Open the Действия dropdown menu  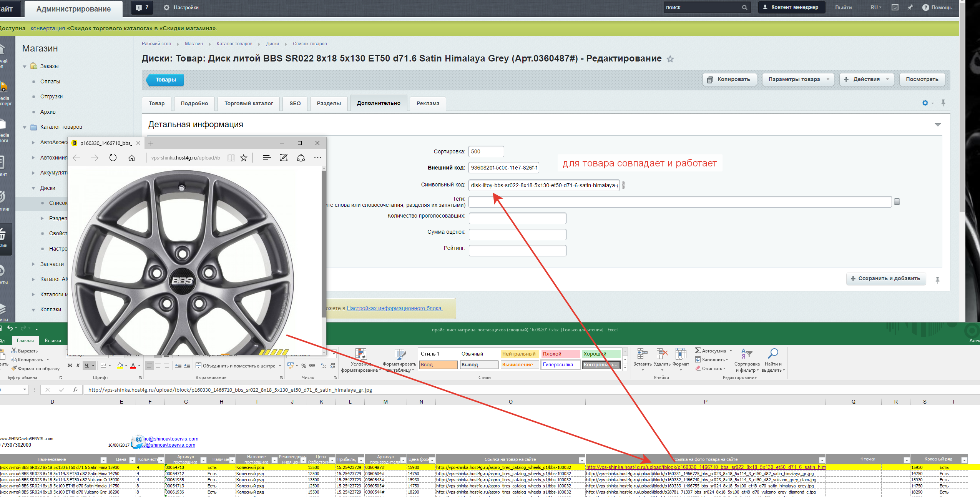(866, 80)
